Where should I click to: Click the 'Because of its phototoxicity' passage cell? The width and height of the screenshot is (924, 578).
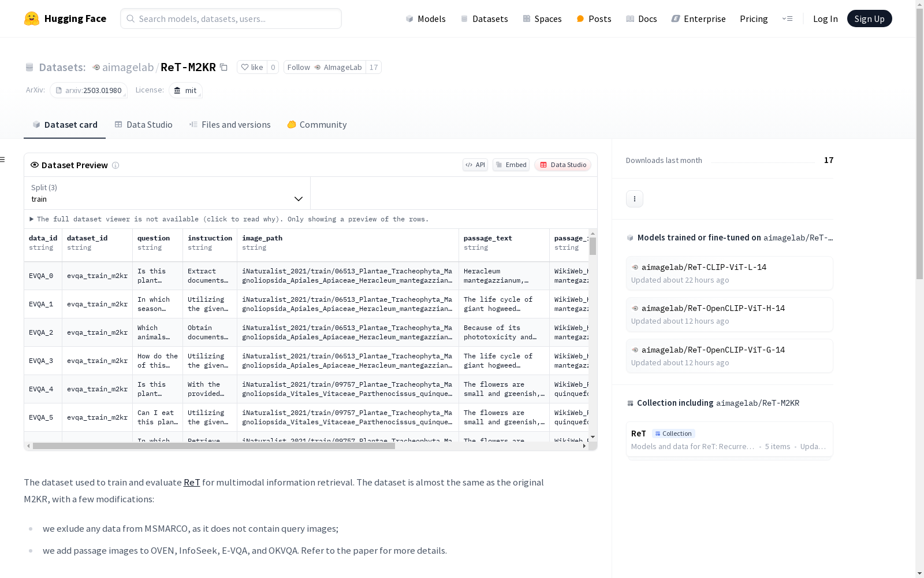pyautogui.click(x=504, y=332)
